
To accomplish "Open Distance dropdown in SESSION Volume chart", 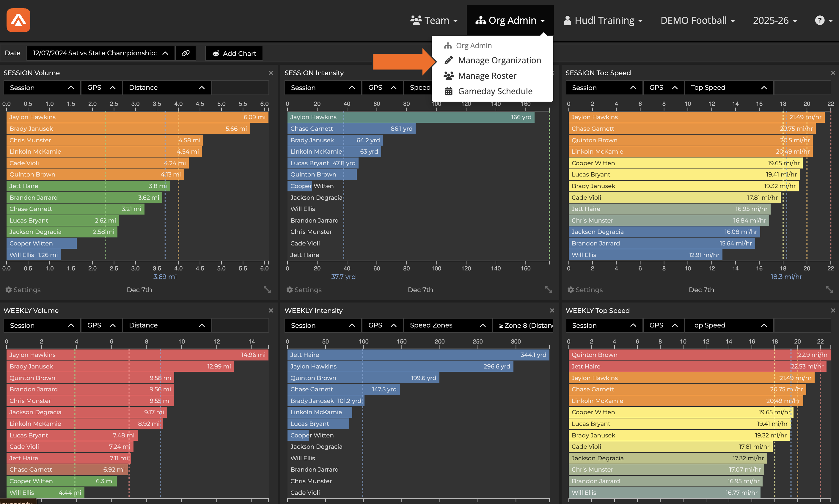I will [167, 88].
